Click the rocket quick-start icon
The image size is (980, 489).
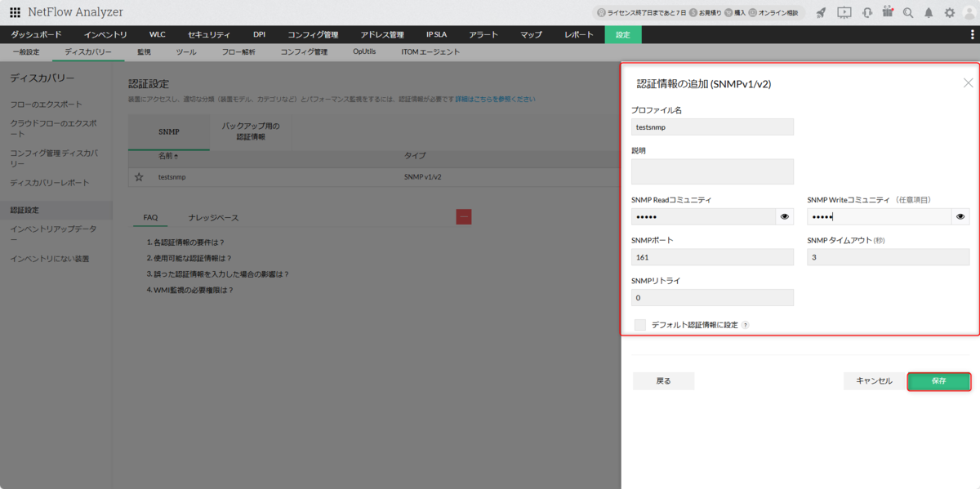[x=822, y=13]
